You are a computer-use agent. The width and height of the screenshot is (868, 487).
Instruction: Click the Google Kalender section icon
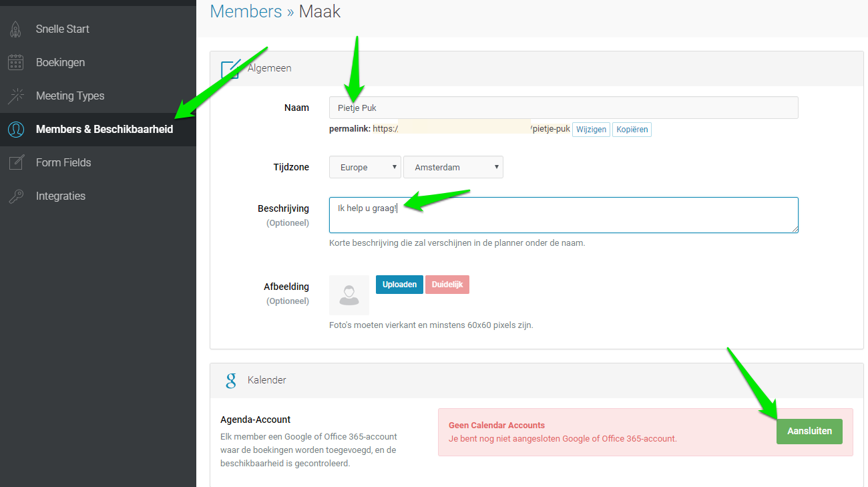(x=231, y=380)
